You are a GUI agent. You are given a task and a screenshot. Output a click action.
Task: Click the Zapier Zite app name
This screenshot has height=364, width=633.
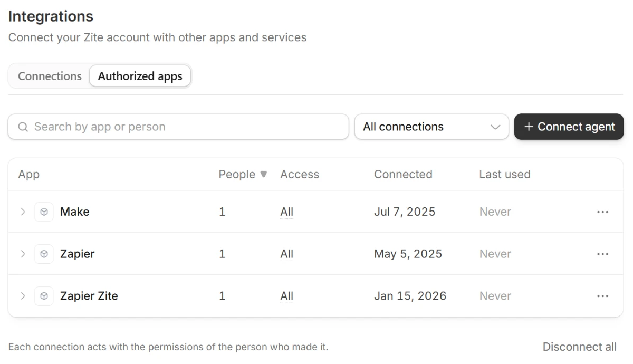point(89,296)
